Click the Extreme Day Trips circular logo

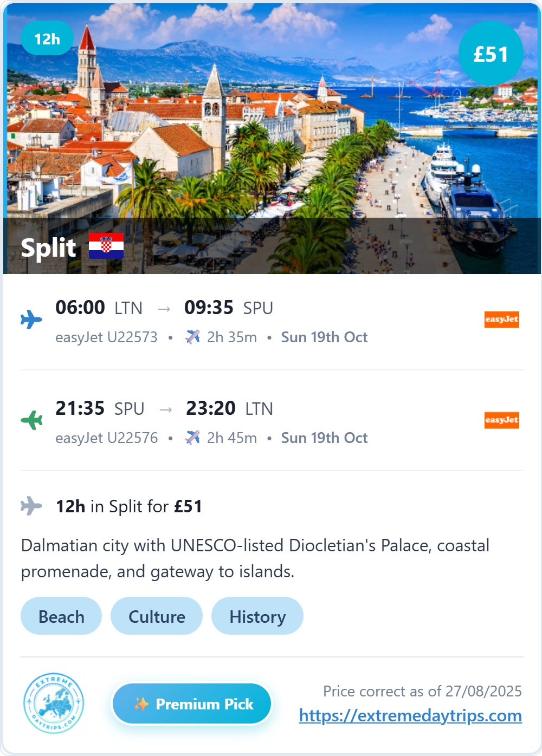pyautogui.click(x=54, y=703)
